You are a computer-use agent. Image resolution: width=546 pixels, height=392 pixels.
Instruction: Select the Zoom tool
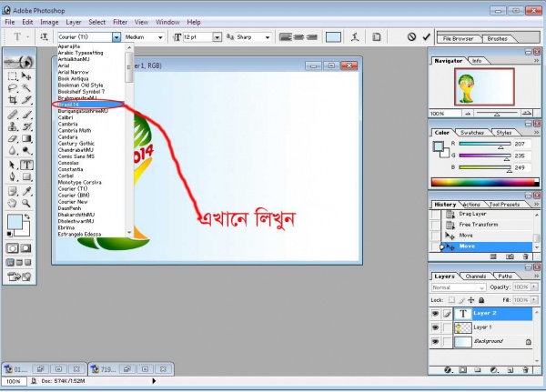26,204
